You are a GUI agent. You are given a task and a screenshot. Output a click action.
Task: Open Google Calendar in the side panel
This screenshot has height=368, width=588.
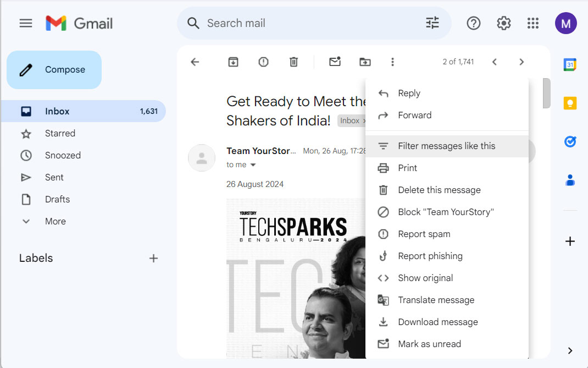570,64
